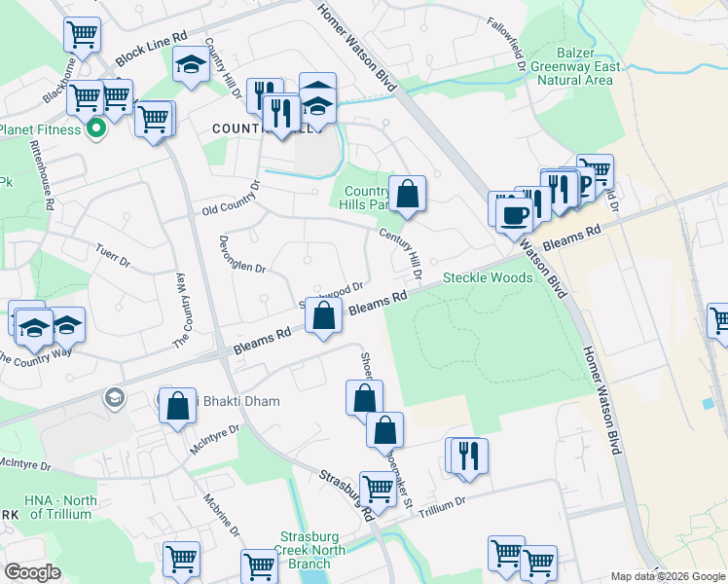Image resolution: width=728 pixels, height=584 pixels.
Task: Click the HNA - North of Trillium label
Action: click(x=60, y=507)
